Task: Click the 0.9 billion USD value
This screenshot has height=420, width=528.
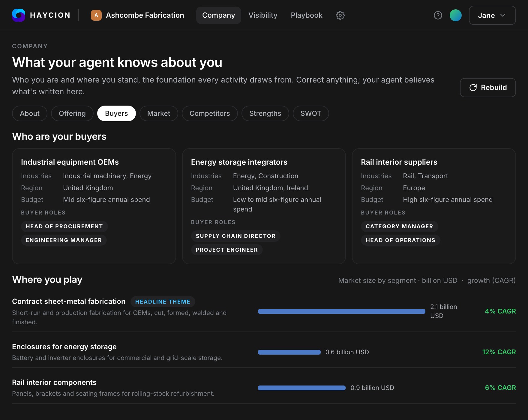Action: click(372, 388)
